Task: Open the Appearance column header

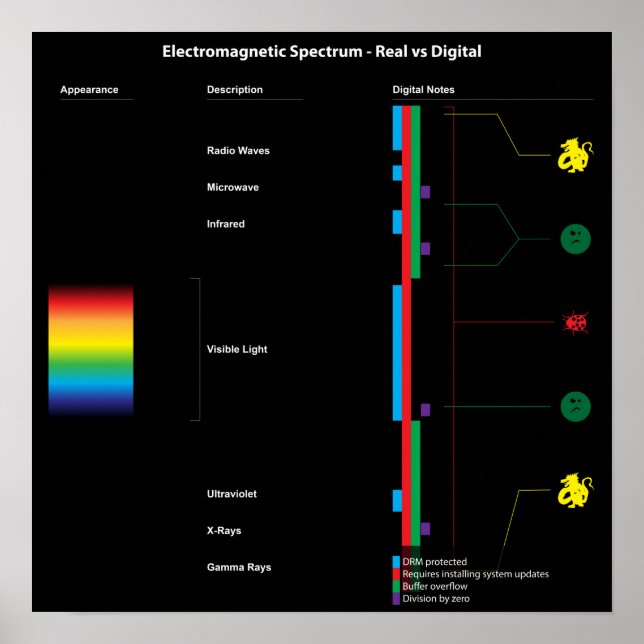Action: [89, 90]
